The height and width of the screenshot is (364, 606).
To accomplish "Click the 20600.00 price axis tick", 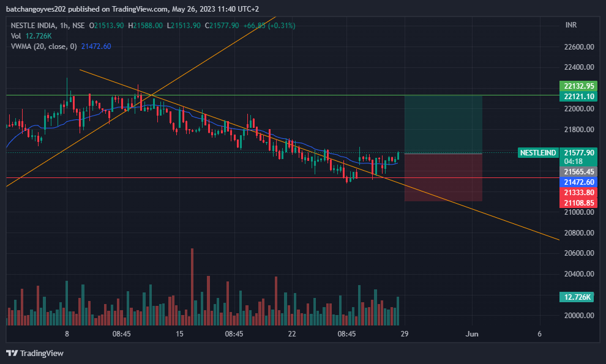I will 579,253.
